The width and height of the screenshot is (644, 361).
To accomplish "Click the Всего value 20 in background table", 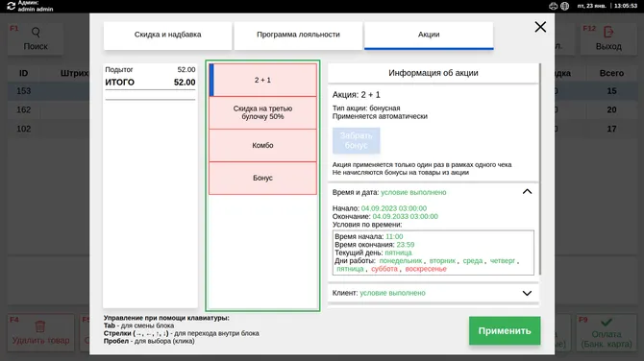I will (x=611, y=110).
